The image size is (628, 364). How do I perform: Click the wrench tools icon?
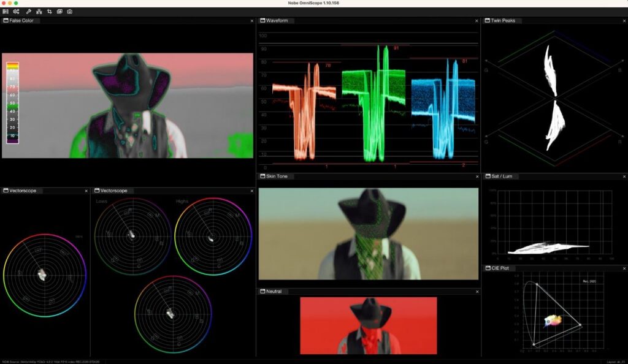(x=28, y=12)
